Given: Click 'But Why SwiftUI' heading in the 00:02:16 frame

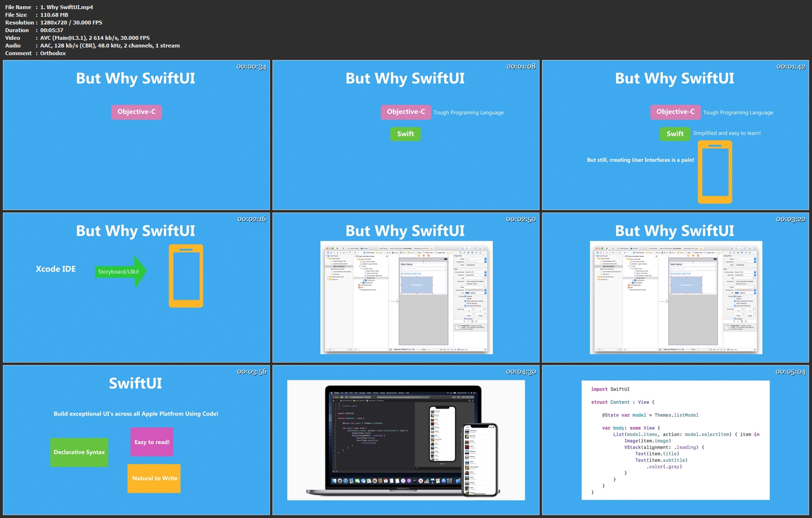Looking at the screenshot, I should (136, 231).
